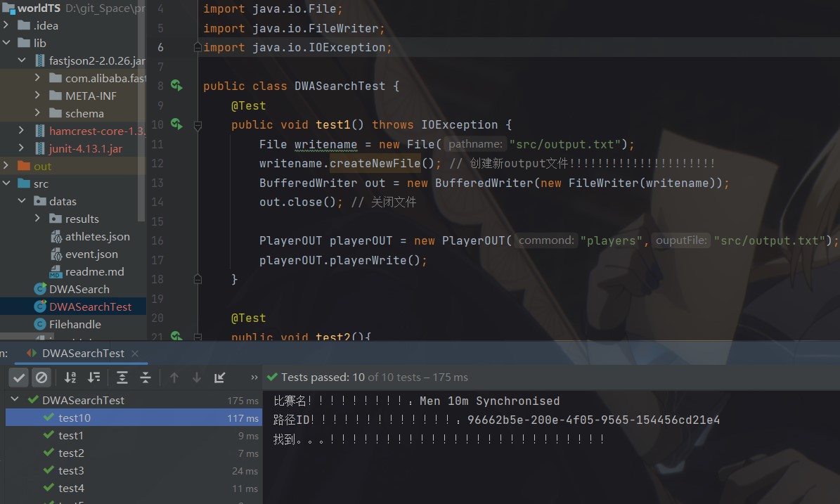Select test10 in test results
Screen dimensions: 840x504
134,418
